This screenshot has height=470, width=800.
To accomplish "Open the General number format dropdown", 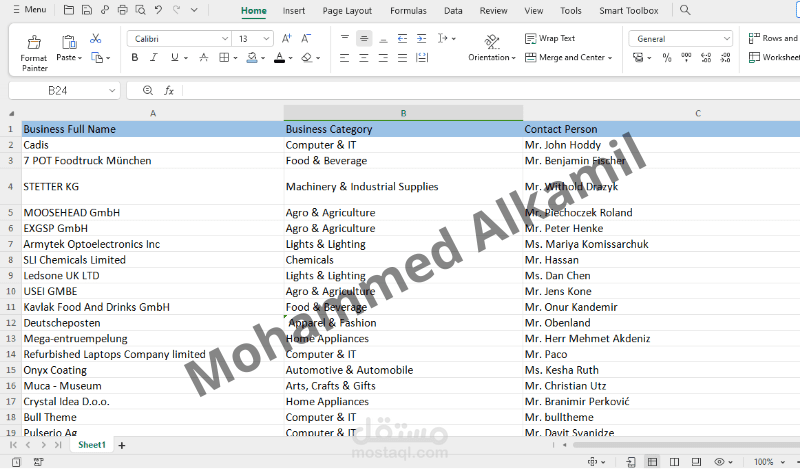I will click(x=727, y=39).
